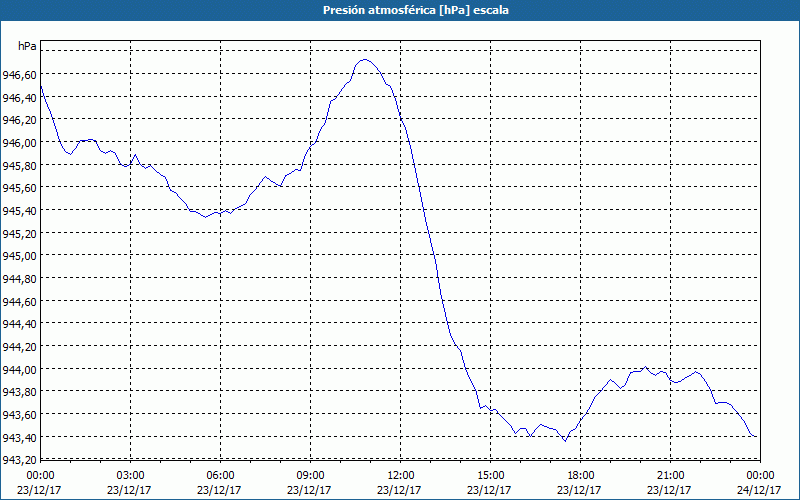Viewport: 800px width, 500px height.
Task: Click the 'hPa' unit label
Action: (27, 46)
